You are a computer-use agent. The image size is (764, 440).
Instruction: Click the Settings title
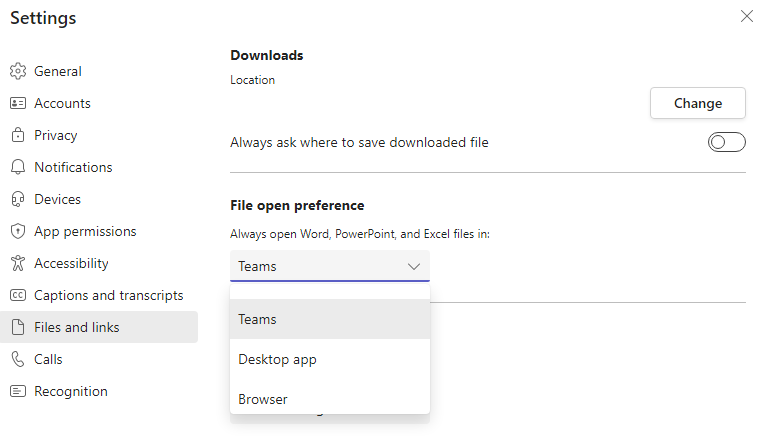[43, 19]
